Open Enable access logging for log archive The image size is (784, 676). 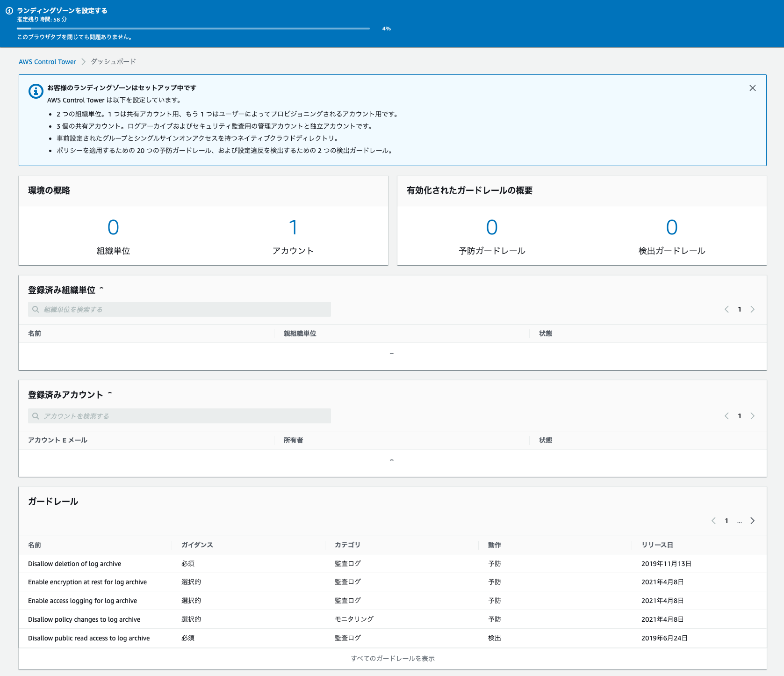point(82,601)
